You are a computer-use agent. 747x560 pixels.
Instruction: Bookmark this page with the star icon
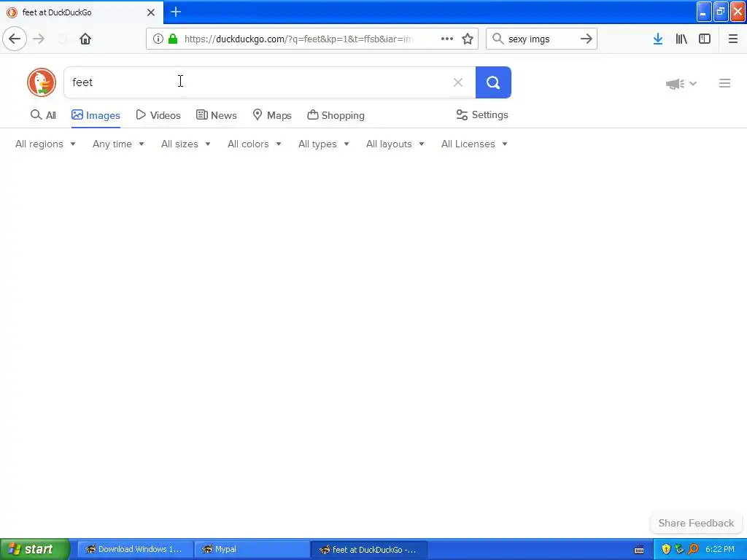click(468, 39)
